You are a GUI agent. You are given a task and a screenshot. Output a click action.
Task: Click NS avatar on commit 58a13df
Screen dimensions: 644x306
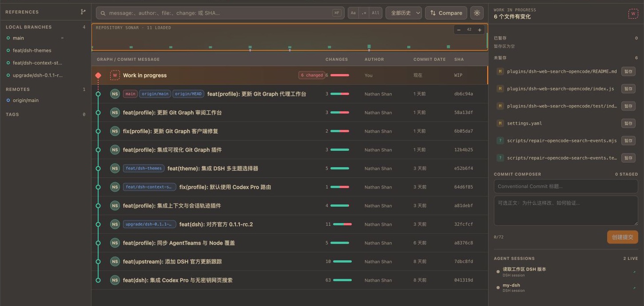(x=115, y=113)
